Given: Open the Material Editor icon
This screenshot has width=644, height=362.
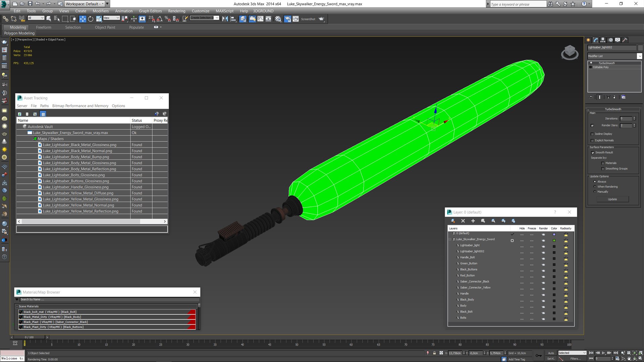Looking at the screenshot, I should pos(278,19).
